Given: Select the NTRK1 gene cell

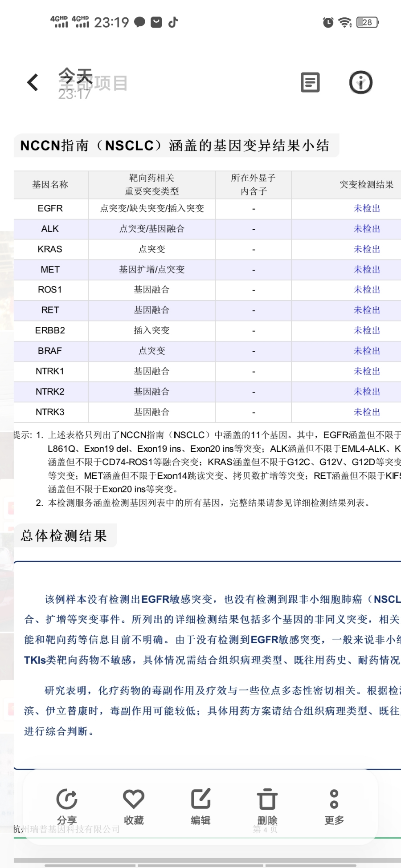Looking at the screenshot, I should point(50,371).
